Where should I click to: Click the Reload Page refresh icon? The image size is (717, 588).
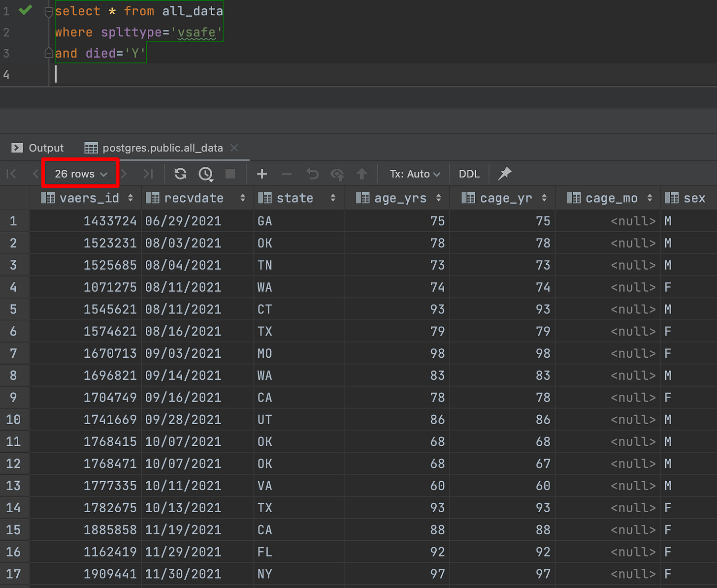[180, 174]
